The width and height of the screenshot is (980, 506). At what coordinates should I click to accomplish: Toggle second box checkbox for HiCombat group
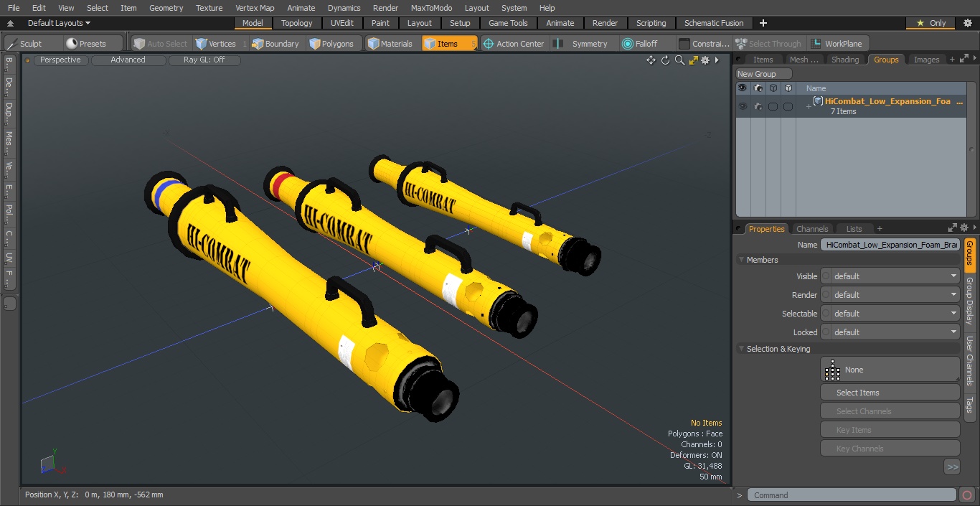(x=788, y=106)
